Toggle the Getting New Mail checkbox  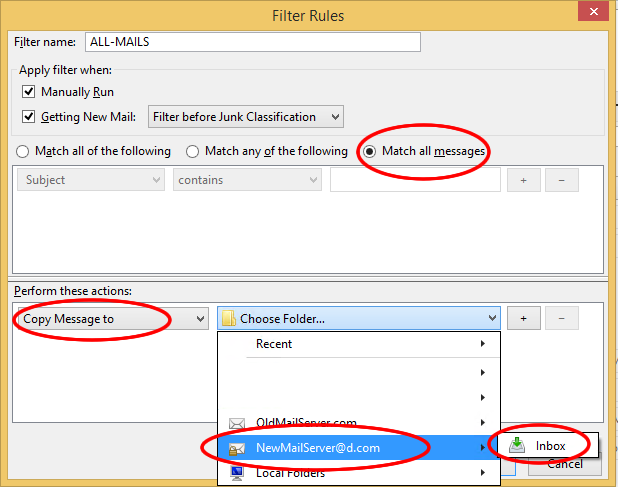[28, 117]
